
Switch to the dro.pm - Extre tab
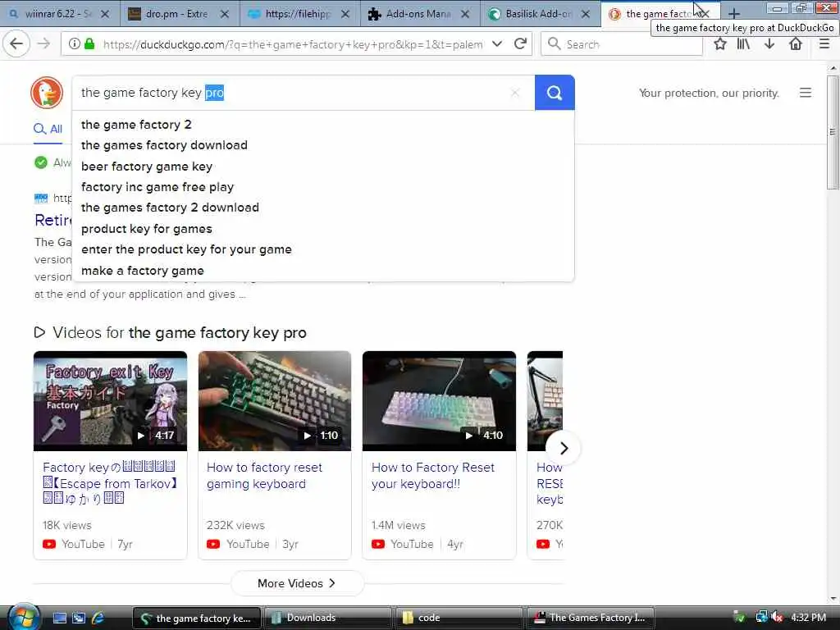180,14
